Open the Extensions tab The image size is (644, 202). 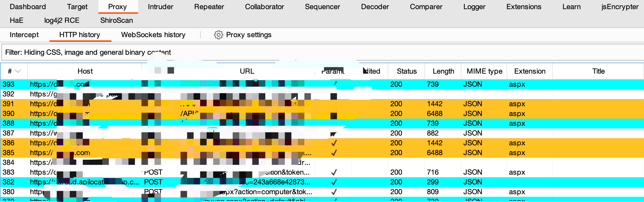(524, 7)
